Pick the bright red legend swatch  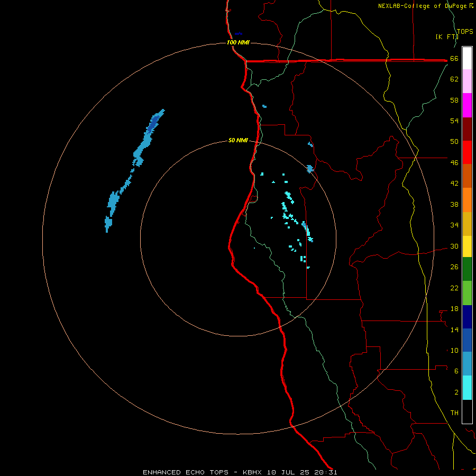467,152
